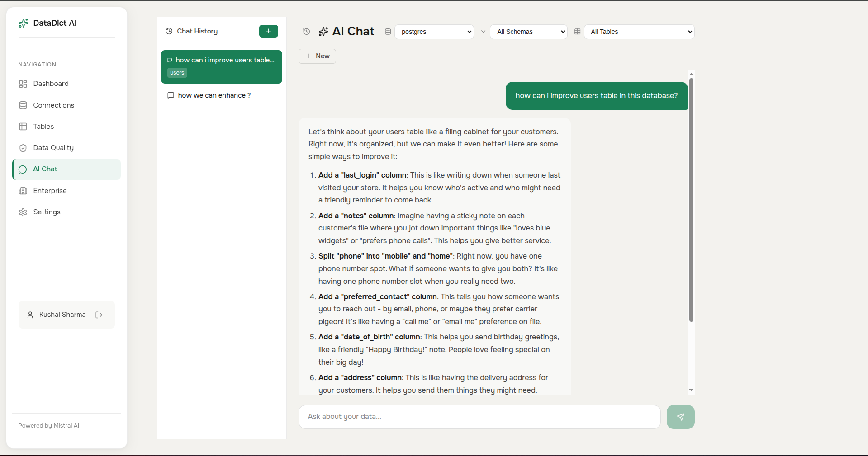Click the logout icon next to Kushal Sharma
Viewport: 868px width, 456px height.
(x=99, y=315)
